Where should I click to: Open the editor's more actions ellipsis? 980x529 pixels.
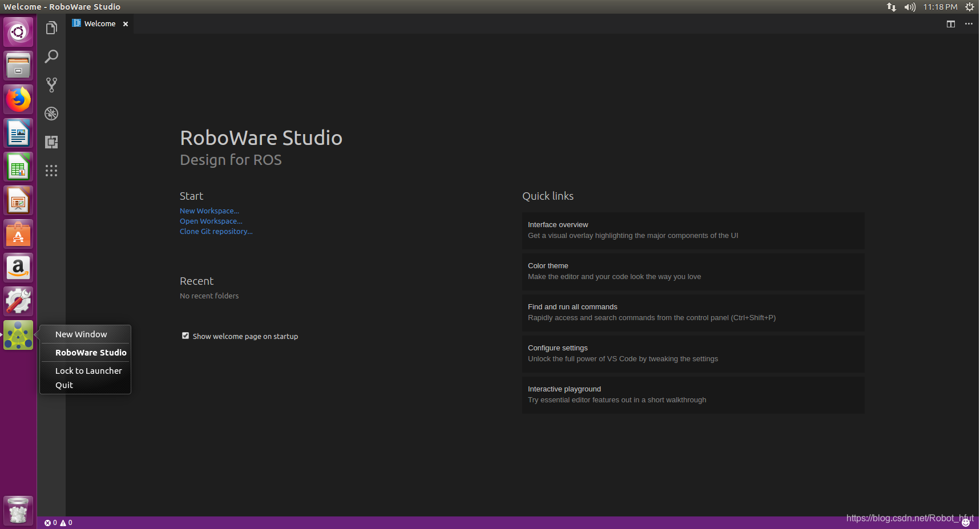969,24
